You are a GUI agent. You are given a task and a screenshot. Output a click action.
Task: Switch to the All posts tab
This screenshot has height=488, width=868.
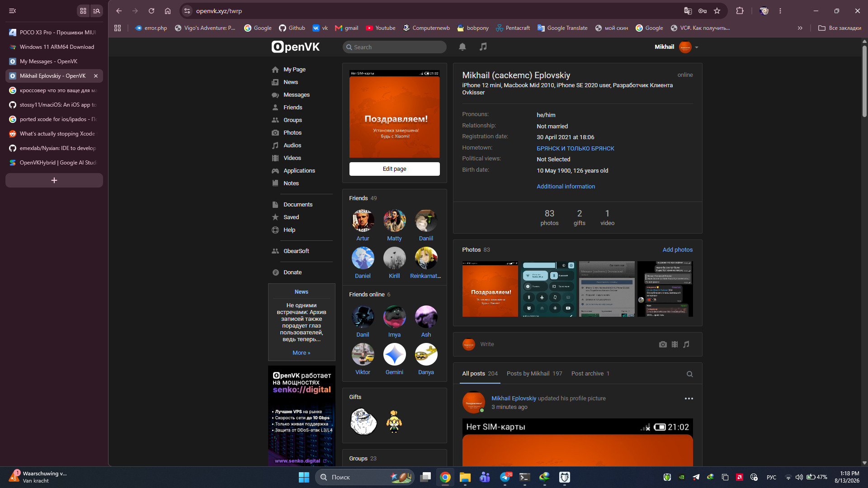click(x=480, y=374)
